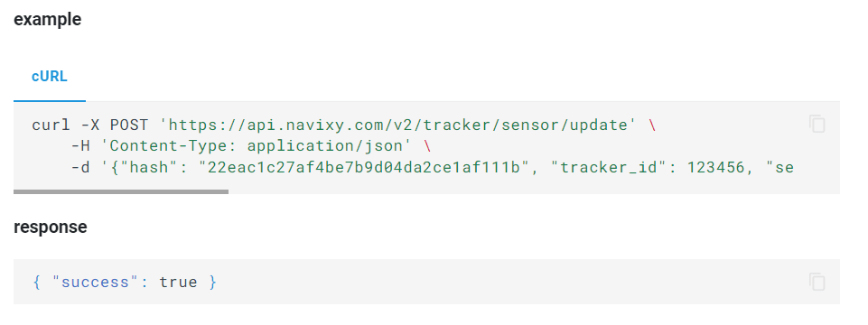Click the horizontal scrollbar thumb under code

121,191
